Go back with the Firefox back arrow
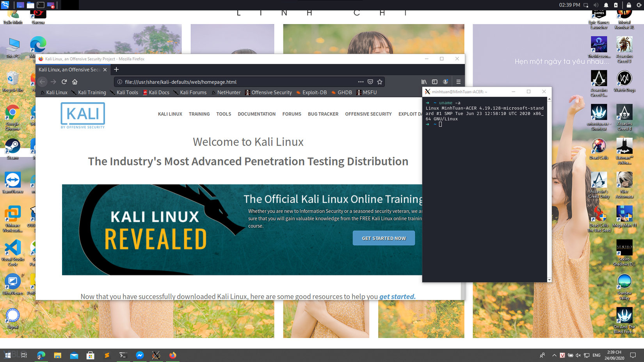Viewport: 644px width, 362px height. 43,82
